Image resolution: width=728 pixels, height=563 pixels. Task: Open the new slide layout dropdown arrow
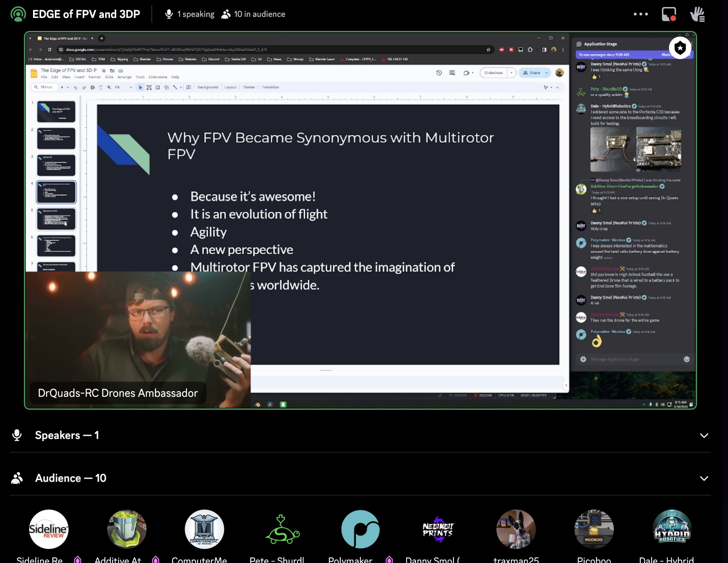67,87
